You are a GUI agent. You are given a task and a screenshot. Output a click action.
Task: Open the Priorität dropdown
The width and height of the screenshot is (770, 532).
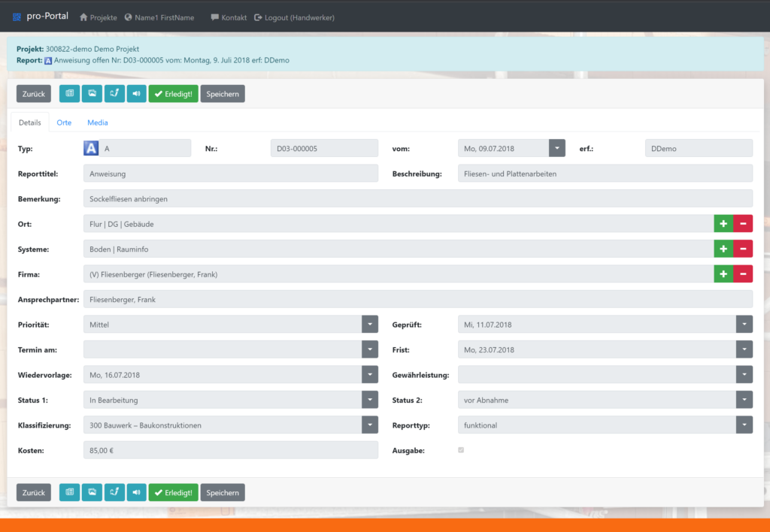coord(369,324)
